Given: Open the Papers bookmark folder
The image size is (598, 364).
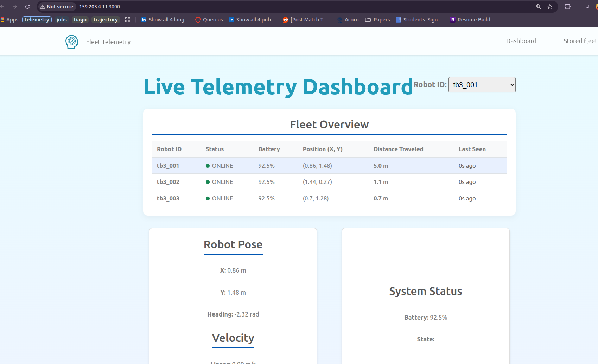Looking at the screenshot, I should (x=377, y=20).
